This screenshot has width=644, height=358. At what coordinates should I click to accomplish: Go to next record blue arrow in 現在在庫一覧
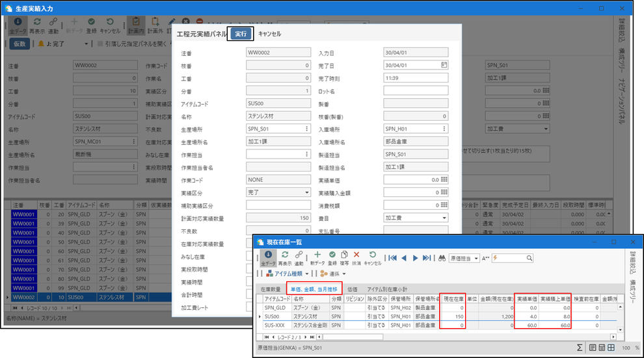pos(415,258)
